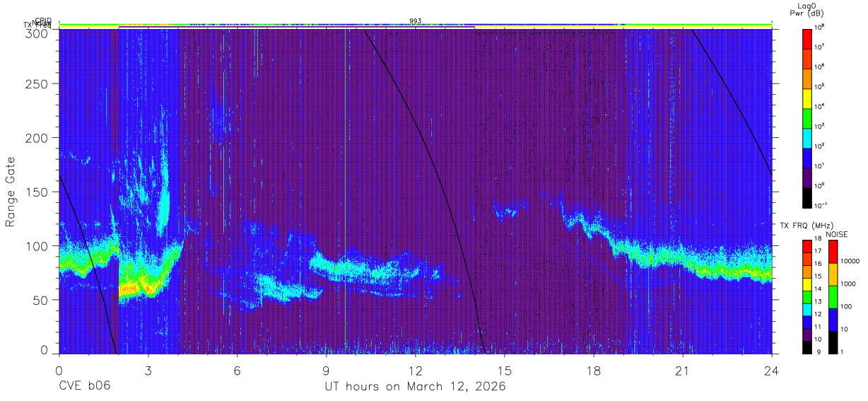
Task: Click the '100' tick on Range Gate axis
Action: (37, 245)
